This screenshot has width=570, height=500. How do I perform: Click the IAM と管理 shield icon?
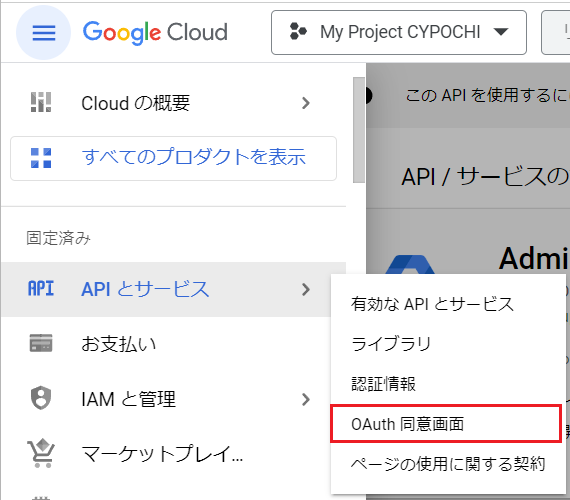coord(41,398)
